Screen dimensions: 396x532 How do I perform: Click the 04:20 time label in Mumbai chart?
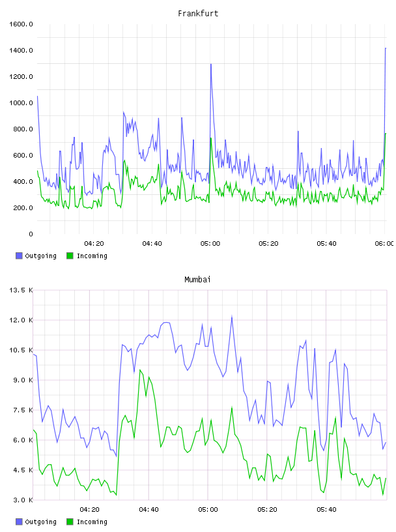(89, 510)
